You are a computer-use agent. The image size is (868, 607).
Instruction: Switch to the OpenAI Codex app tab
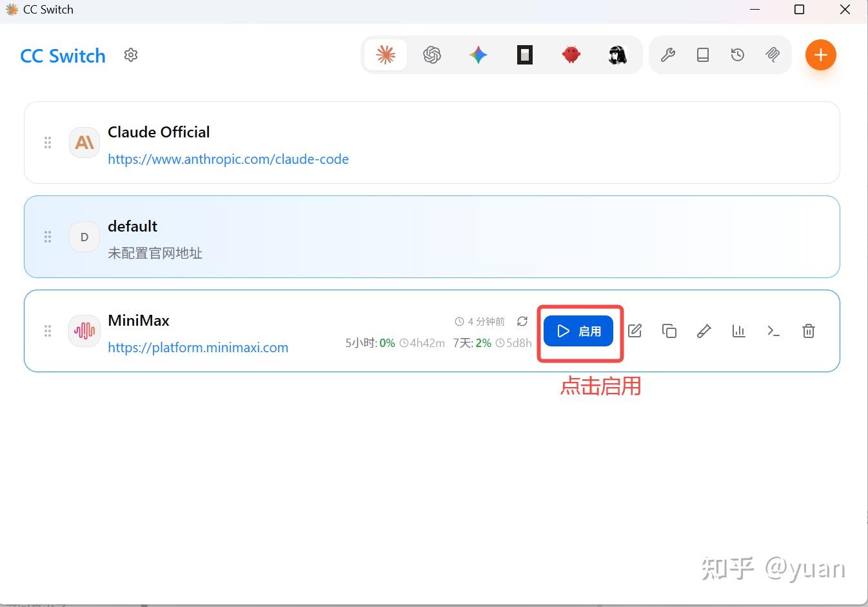pyautogui.click(x=432, y=55)
